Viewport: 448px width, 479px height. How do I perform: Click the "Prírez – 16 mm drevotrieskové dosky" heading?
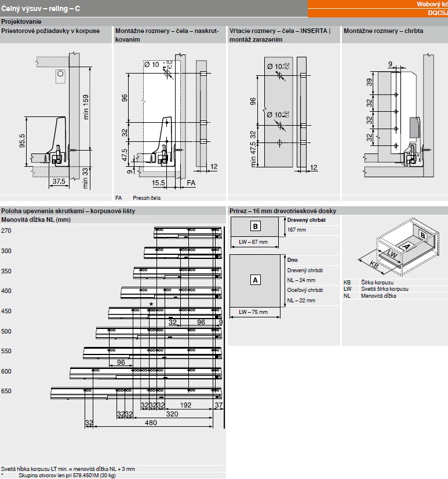pyautogui.click(x=282, y=211)
